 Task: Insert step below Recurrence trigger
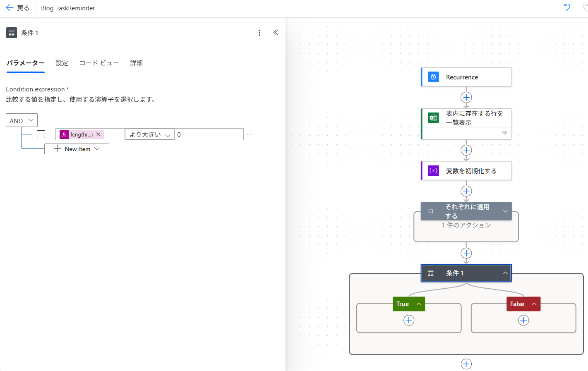click(x=466, y=98)
